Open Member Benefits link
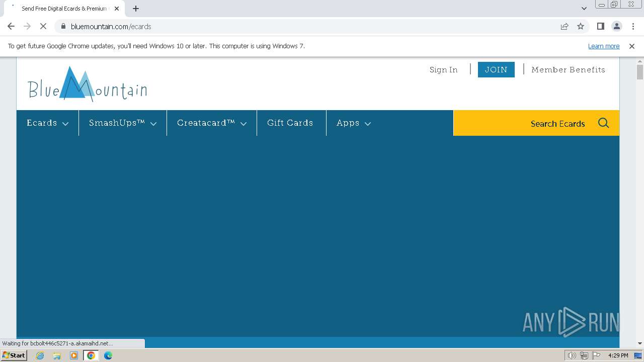Image resolution: width=644 pixels, height=362 pixels. point(568,69)
